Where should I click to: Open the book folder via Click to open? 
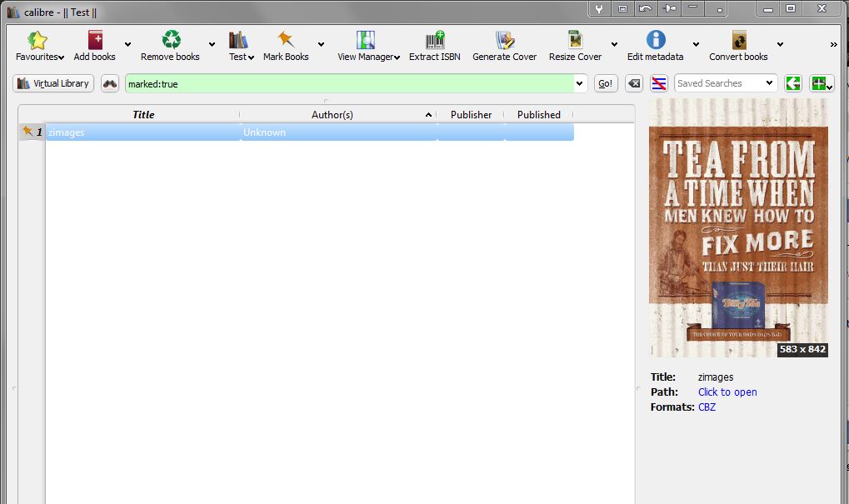[727, 392]
